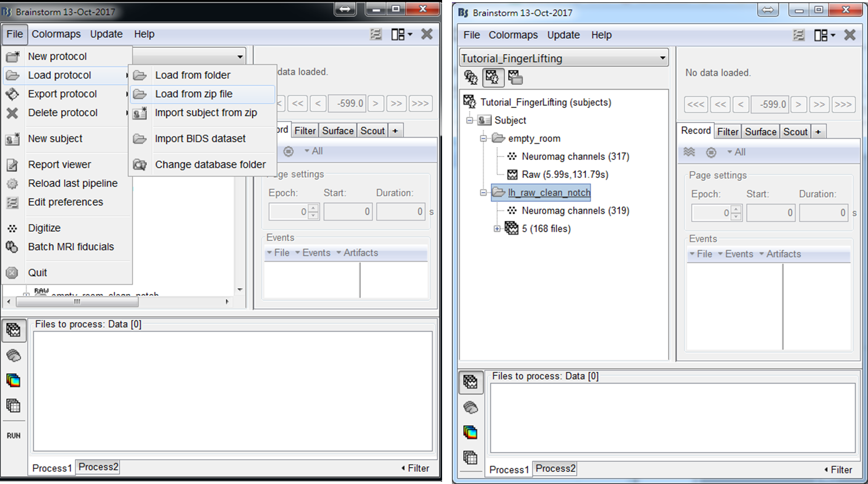Click Epoch stepper in right window
This screenshot has height=484, width=868.
tap(736, 213)
